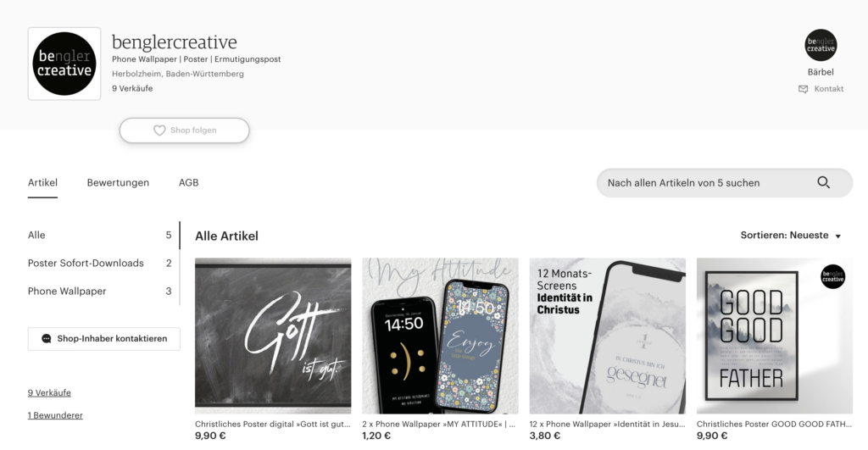The image size is (868, 450).
Task: Select the Alle category filter
Action: 100,236
